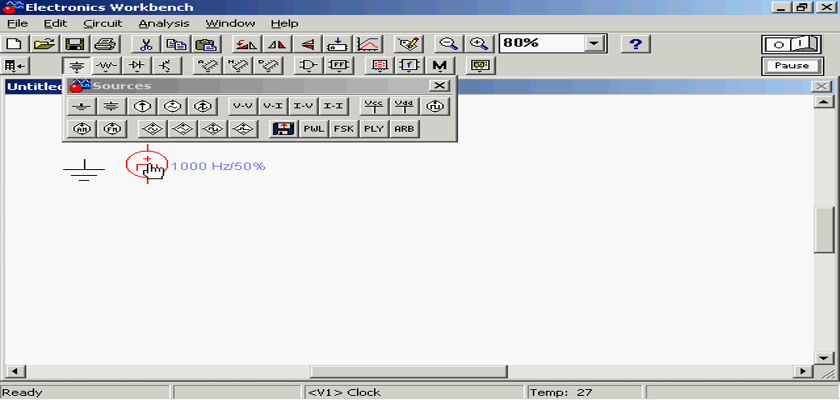
Task: Open the Favorites parts bin dropdown
Action: [14, 66]
